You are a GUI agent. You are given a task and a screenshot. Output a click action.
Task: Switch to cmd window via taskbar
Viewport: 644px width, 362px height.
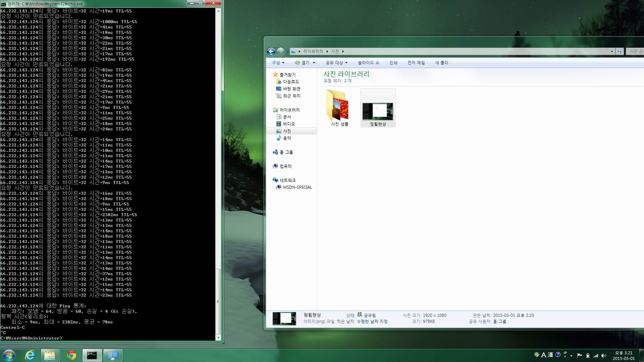pos(92,355)
